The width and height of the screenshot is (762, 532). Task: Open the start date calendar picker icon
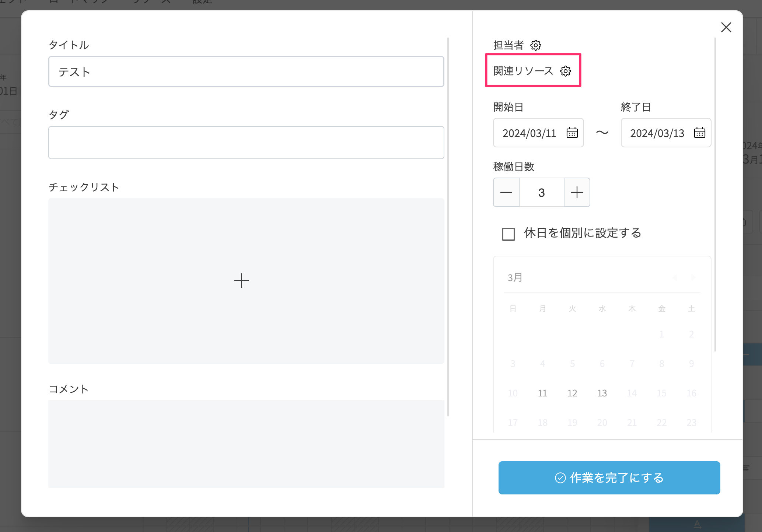pyautogui.click(x=572, y=133)
